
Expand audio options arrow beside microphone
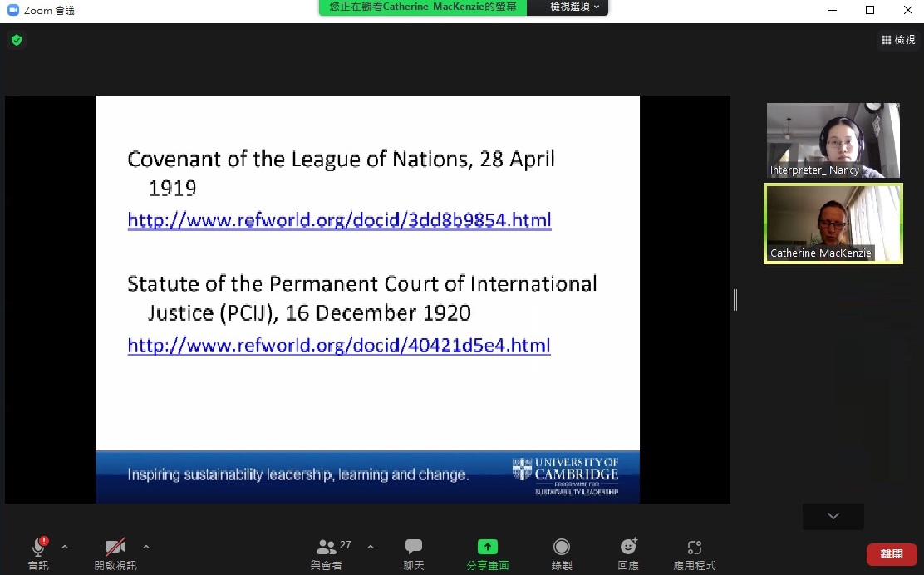pyautogui.click(x=65, y=547)
